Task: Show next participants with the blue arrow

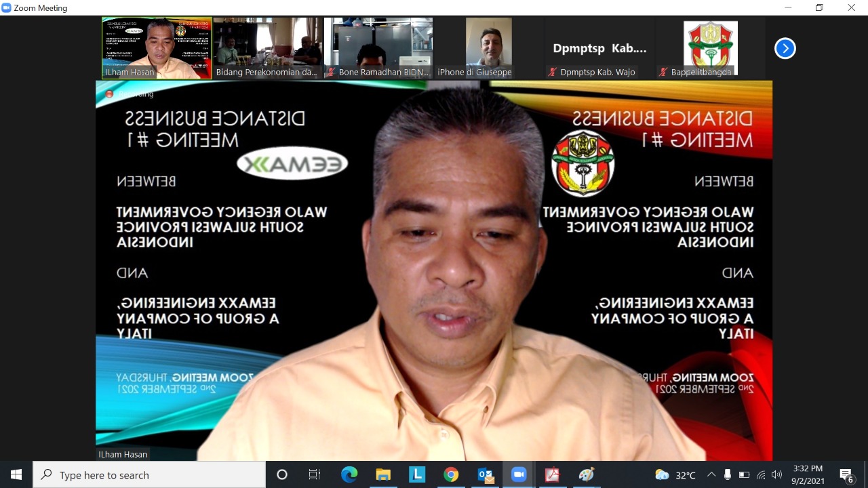Action: coord(785,48)
